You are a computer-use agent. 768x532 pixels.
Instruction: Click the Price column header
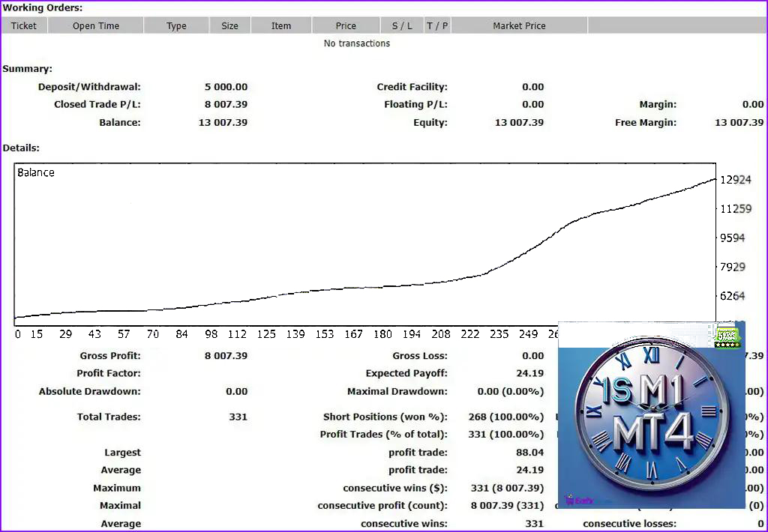click(x=346, y=25)
